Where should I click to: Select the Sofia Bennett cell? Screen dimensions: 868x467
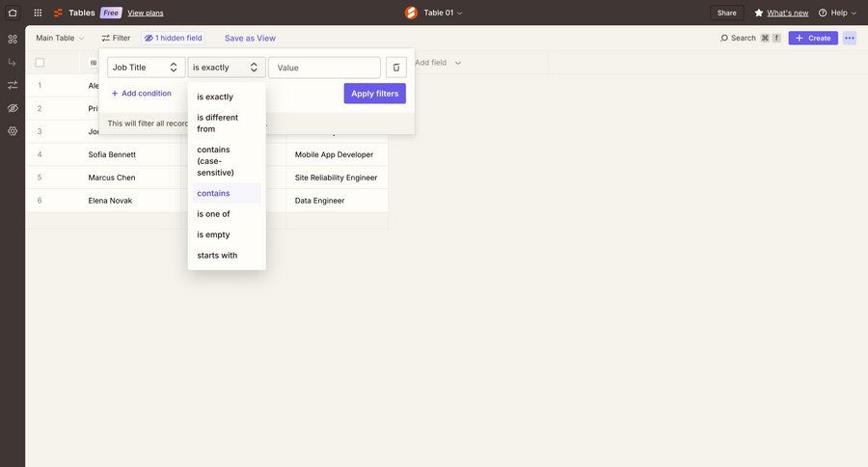(x=130, y=154)
